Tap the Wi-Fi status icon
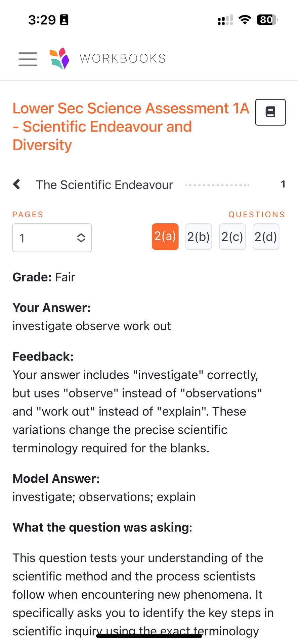The height and width of the screenshot is (644, 298). [245, 20]
